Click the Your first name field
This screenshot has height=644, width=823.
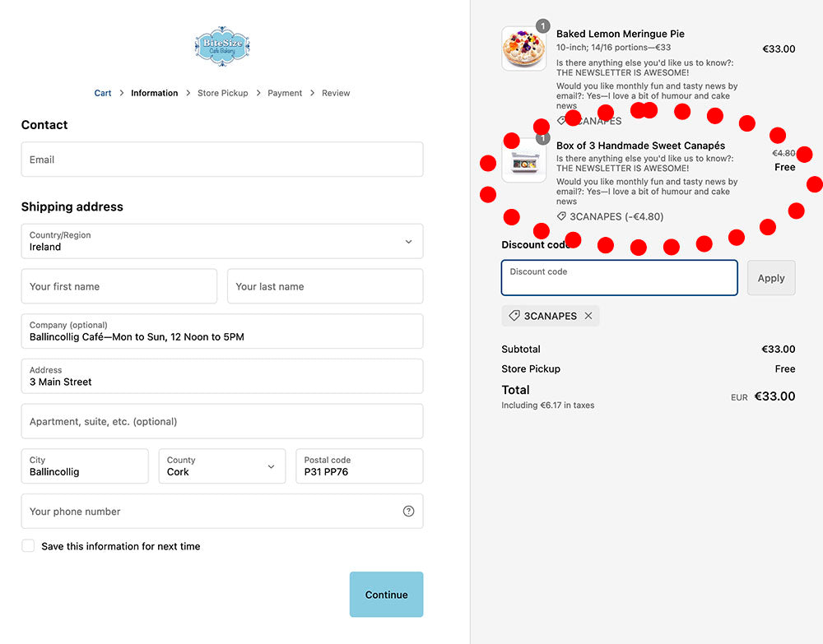pos(119,286)
